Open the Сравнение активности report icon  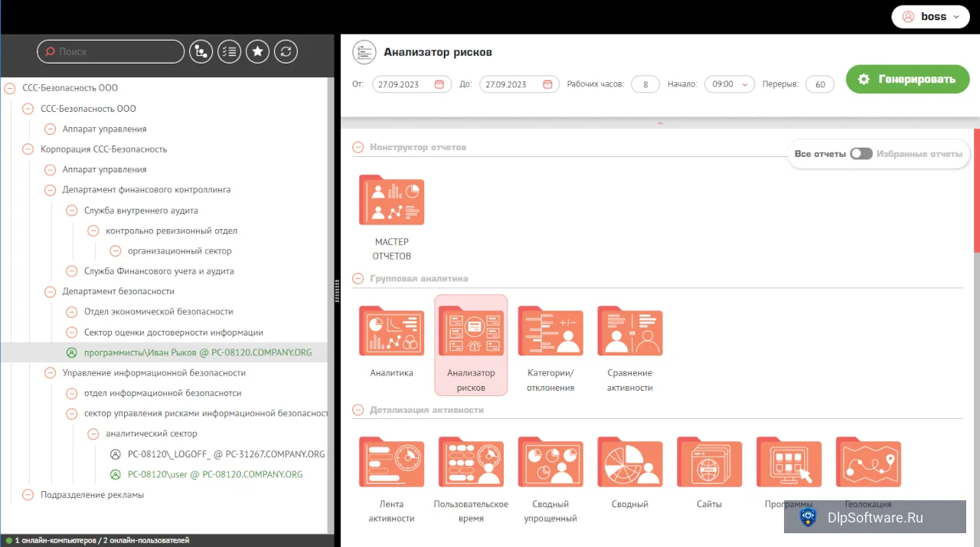[x=630, y=331]
